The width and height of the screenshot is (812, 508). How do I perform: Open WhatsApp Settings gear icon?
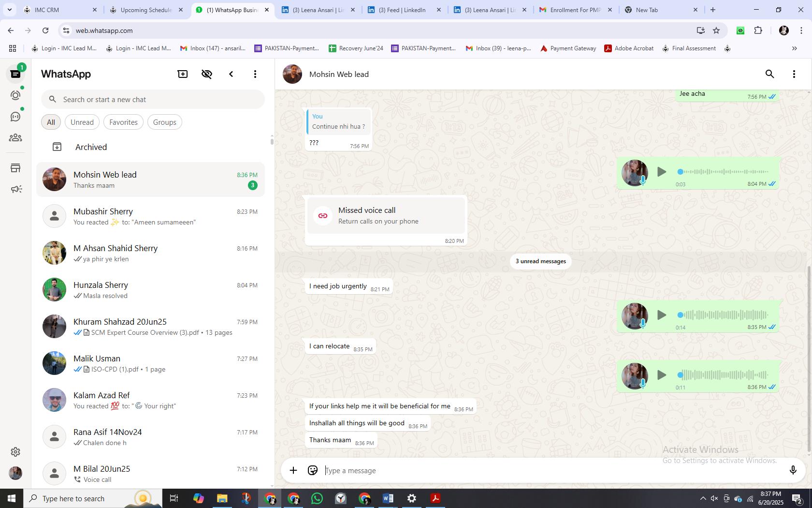tap(15, 451)
